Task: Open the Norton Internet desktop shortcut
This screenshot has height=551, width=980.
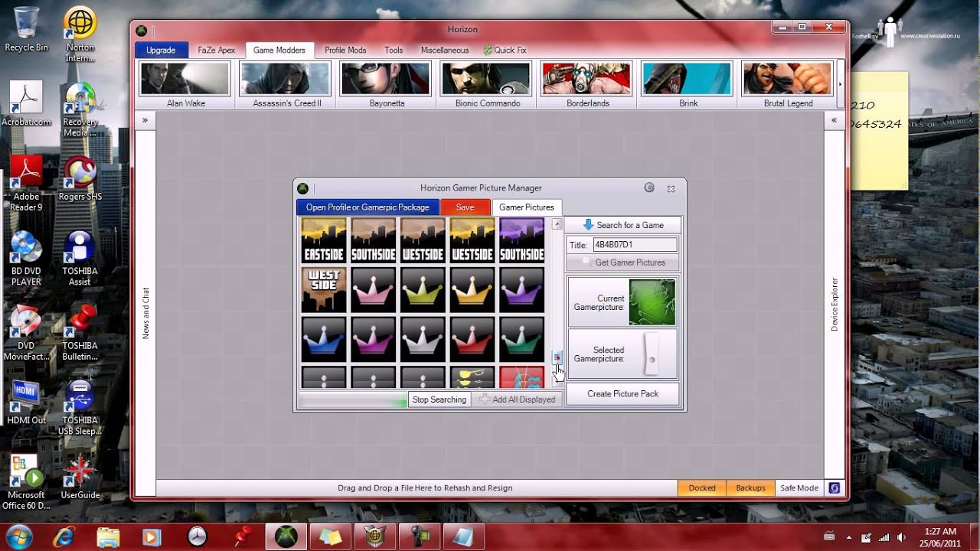Action: coord(80,34)
